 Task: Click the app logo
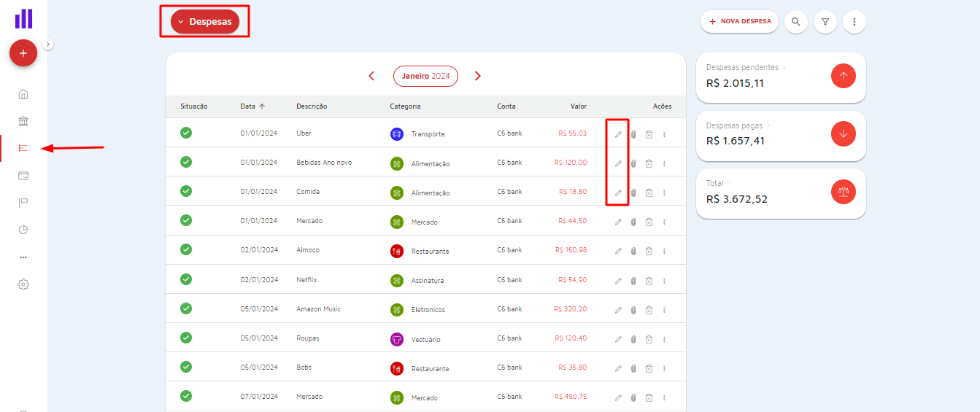[23, 19]
